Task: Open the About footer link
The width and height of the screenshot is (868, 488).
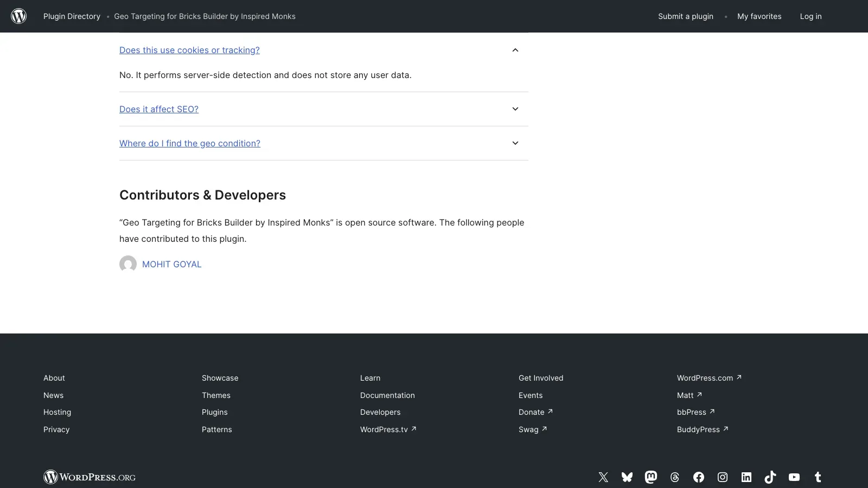Action: [54, 378]
